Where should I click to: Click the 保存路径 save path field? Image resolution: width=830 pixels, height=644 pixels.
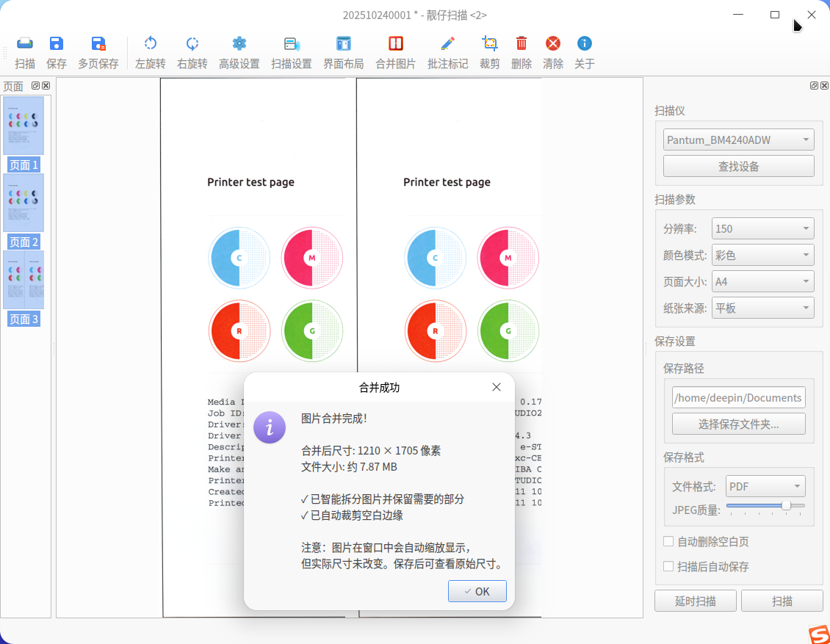[x=738, y=397]
